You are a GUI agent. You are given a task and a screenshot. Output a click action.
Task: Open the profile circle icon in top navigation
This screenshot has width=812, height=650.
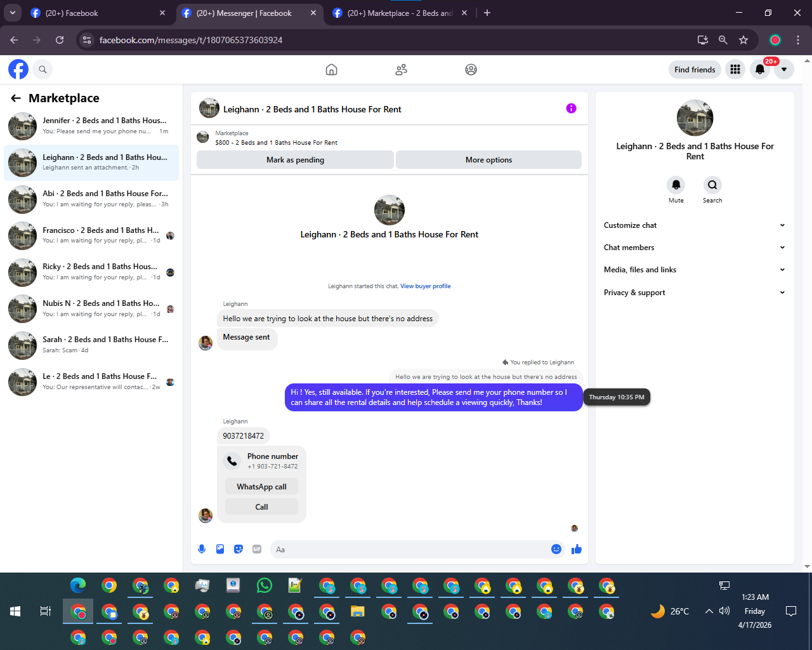click(471, 69)
